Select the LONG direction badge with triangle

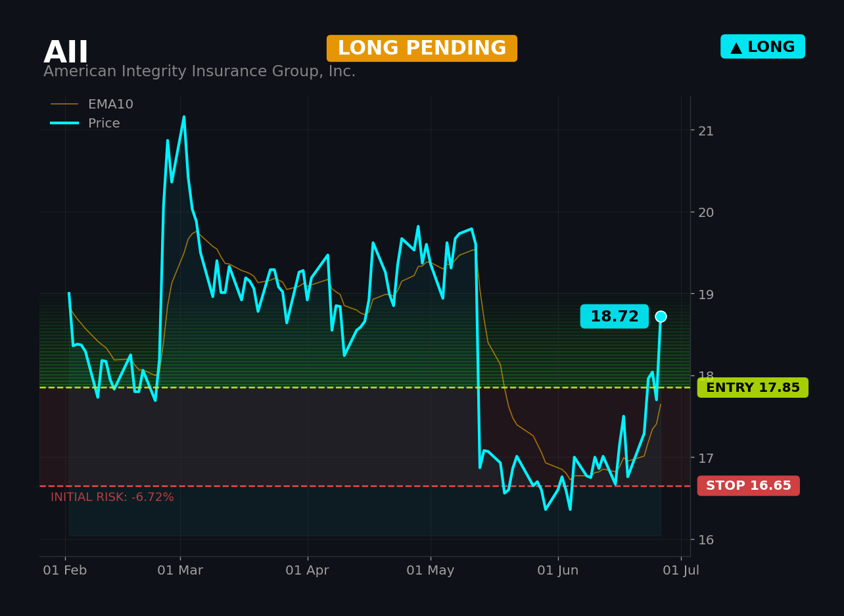[x=762, y=47]
